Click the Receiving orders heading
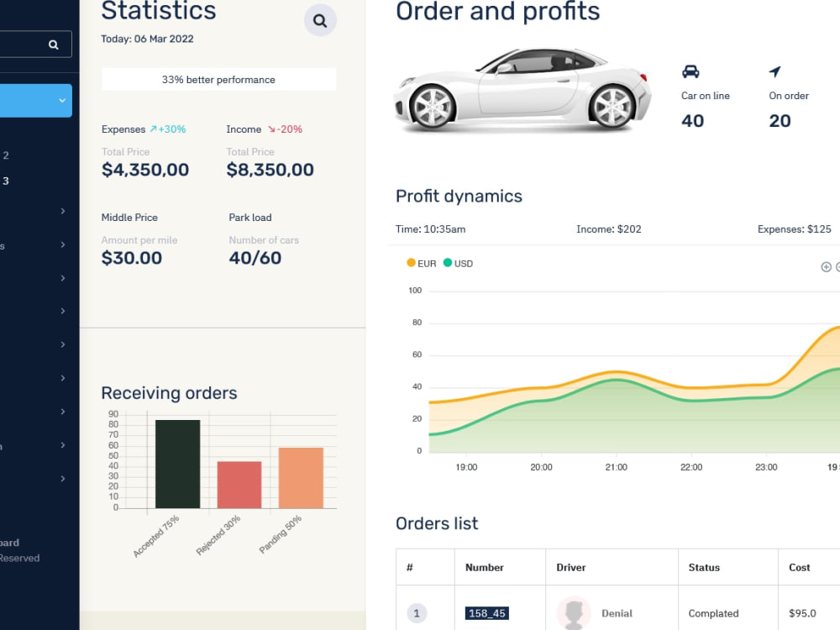 tap(170, 393)
